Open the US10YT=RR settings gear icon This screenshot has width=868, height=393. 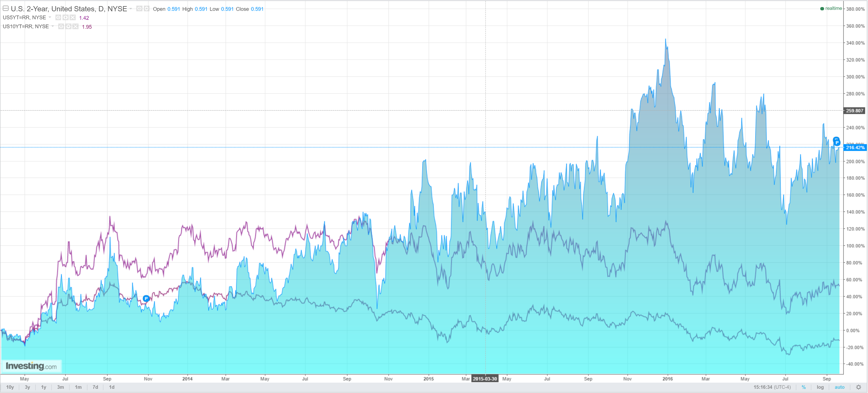[68, 26]
